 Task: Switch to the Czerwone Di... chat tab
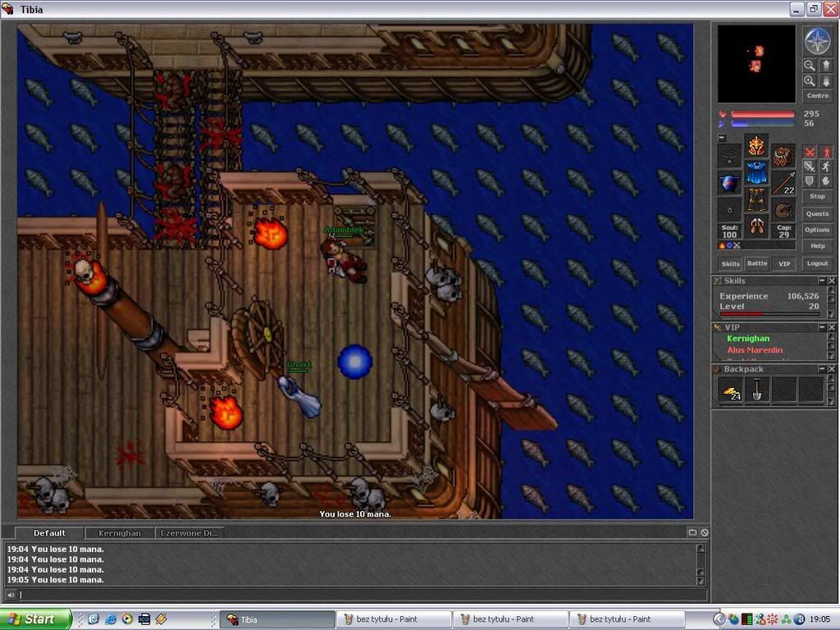pyautogui.click(x=189, y=533)
